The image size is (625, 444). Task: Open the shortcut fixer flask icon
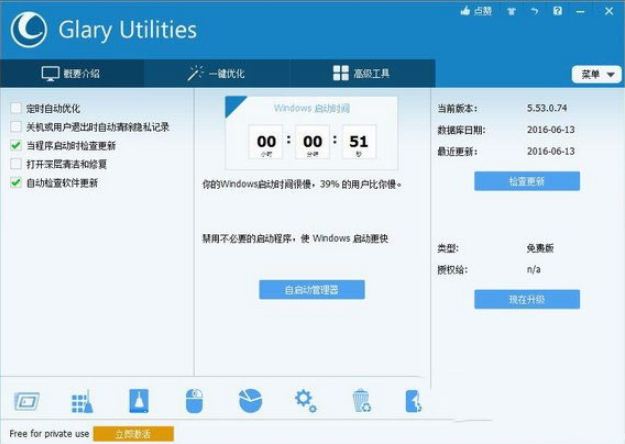point(139,401)
